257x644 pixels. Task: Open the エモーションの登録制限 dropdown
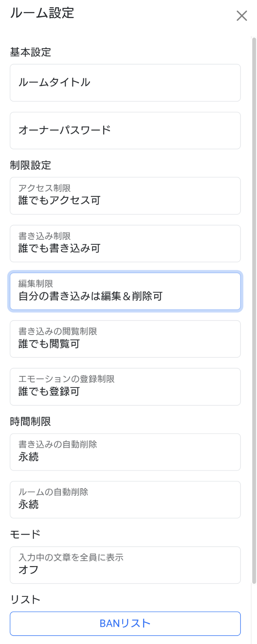125,387
